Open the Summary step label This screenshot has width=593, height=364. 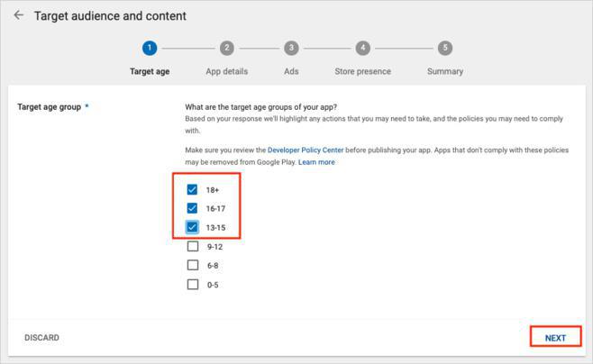(x=444, y=71)
